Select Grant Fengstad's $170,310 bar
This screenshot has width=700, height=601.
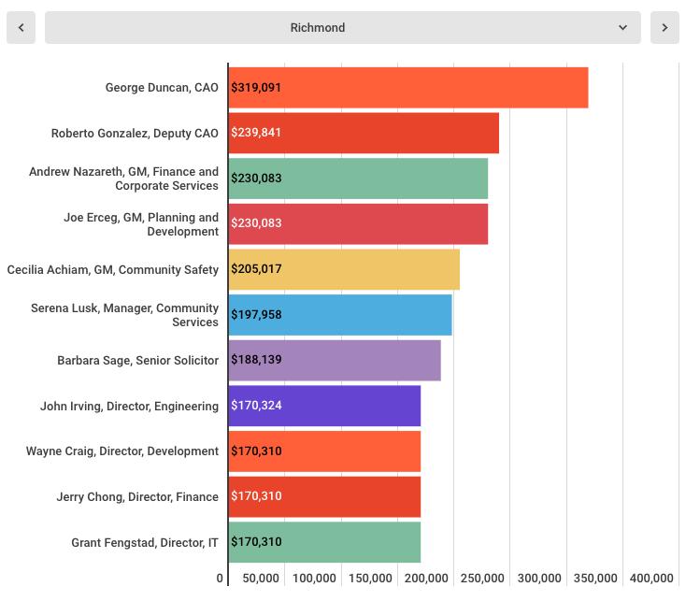[x=324, y=542]
